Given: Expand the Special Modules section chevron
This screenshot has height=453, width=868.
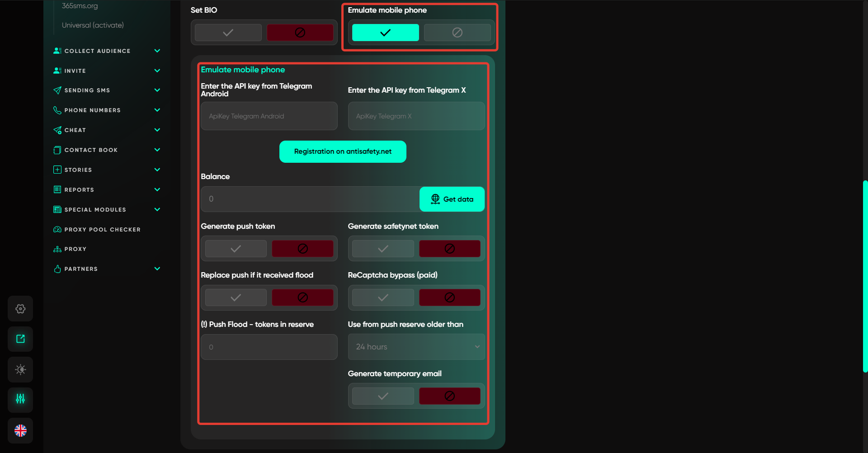Looking at the screenshot, I should click(x=157, y=210).
